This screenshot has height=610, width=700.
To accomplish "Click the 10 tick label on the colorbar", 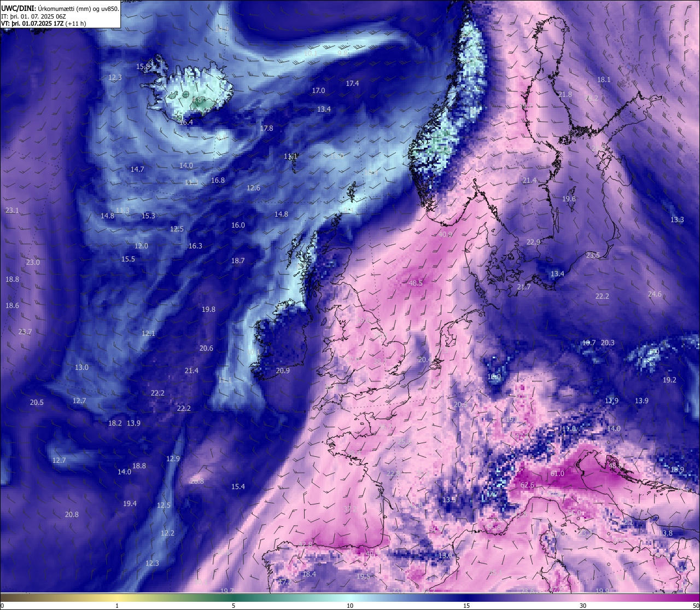I will coord(350,606).
